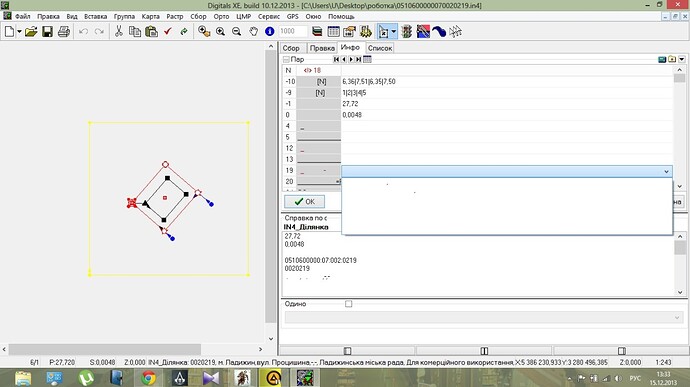Viewport: 690px width, 387px height.
Task: Click the blue curve tool icon
Action: [439, 32]
